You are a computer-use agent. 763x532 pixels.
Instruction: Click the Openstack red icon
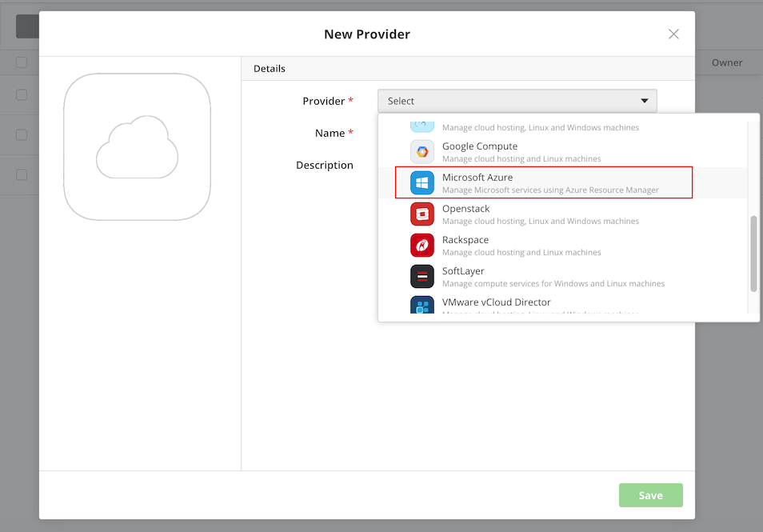pyautogui.click(x=421, y=214)
